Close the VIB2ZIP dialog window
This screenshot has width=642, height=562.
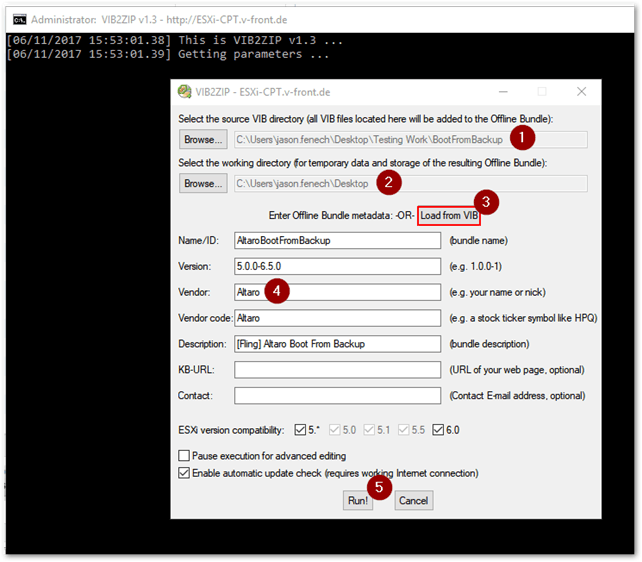(x=581, y=92)
